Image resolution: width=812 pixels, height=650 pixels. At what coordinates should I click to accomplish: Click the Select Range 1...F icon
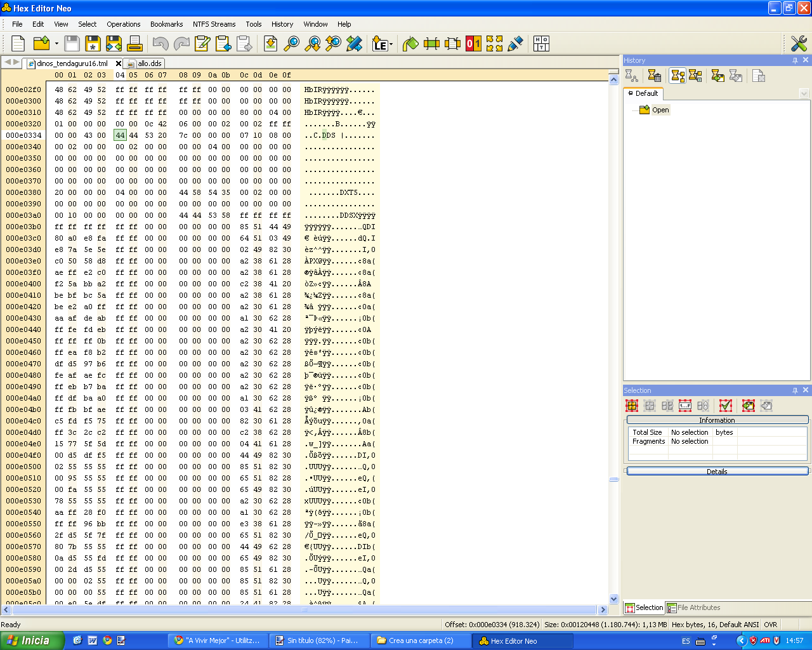[685, 406]
